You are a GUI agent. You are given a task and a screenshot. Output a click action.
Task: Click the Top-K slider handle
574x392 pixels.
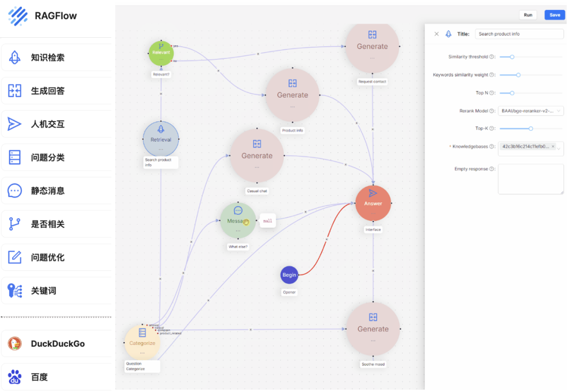[530, 129]
